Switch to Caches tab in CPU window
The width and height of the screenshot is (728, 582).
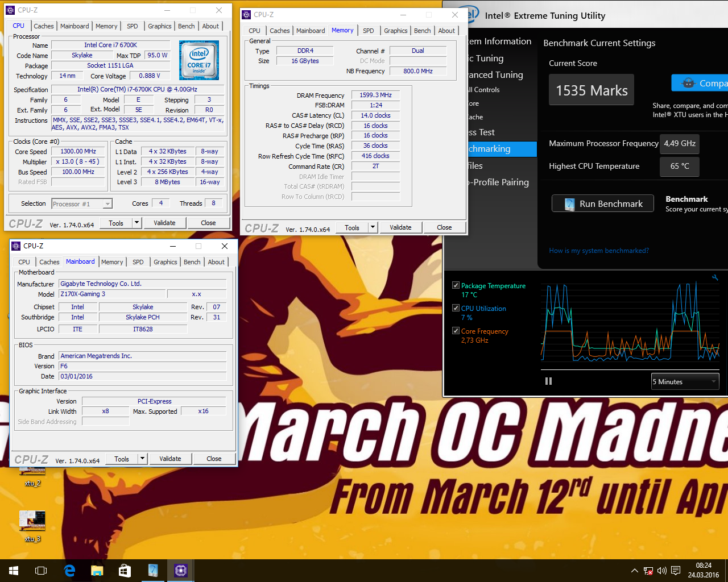point(44,26)
